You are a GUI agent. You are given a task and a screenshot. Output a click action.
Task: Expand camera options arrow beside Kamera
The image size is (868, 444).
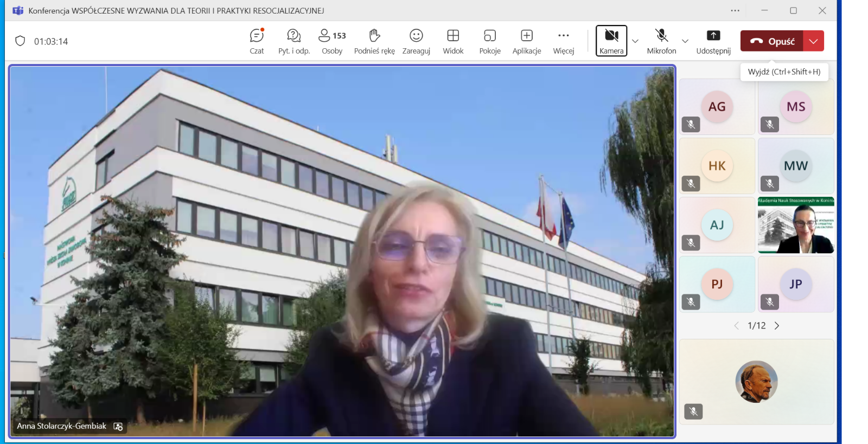tap(635, 41)
